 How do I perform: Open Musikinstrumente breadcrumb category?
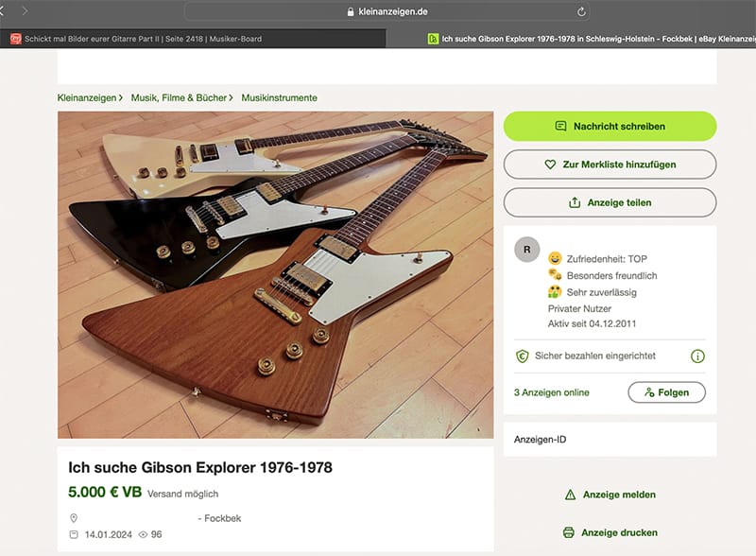point(279,97)
